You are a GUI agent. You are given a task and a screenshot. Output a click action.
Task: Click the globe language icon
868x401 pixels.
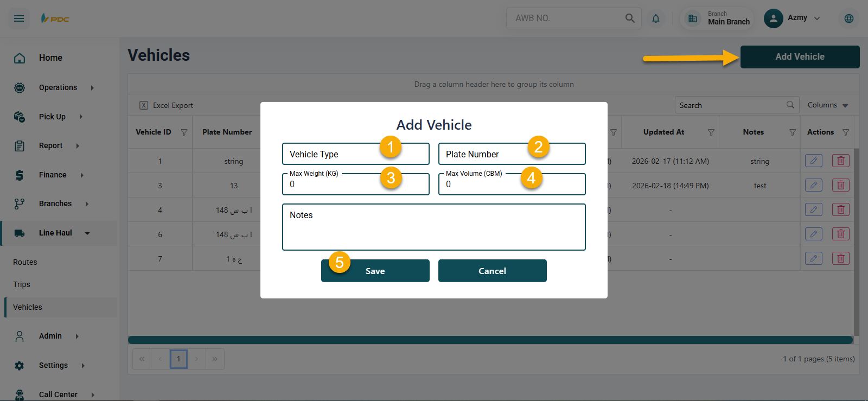pyautogui.click(x=849, y=18)
